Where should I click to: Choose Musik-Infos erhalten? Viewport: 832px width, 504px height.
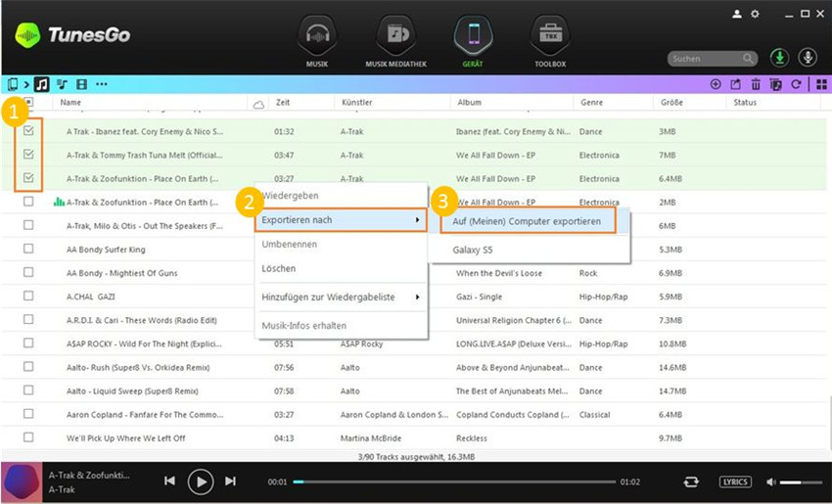(341, 326)
